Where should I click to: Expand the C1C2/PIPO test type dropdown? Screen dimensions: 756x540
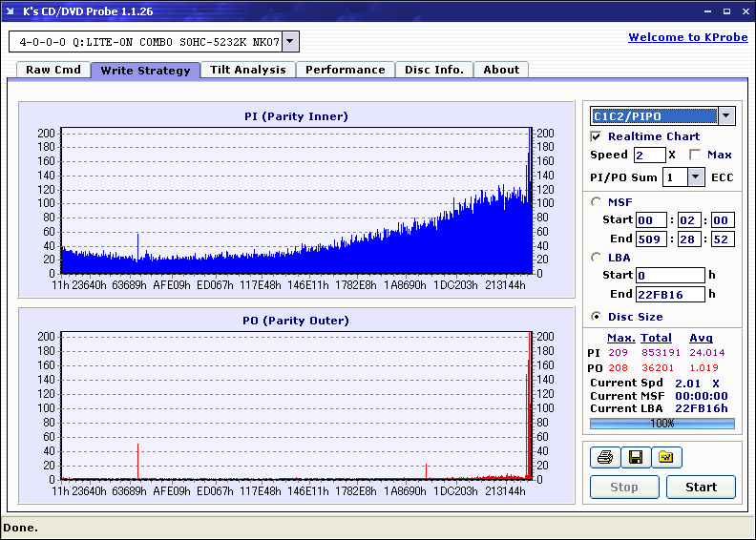click(x=726, y=116)
